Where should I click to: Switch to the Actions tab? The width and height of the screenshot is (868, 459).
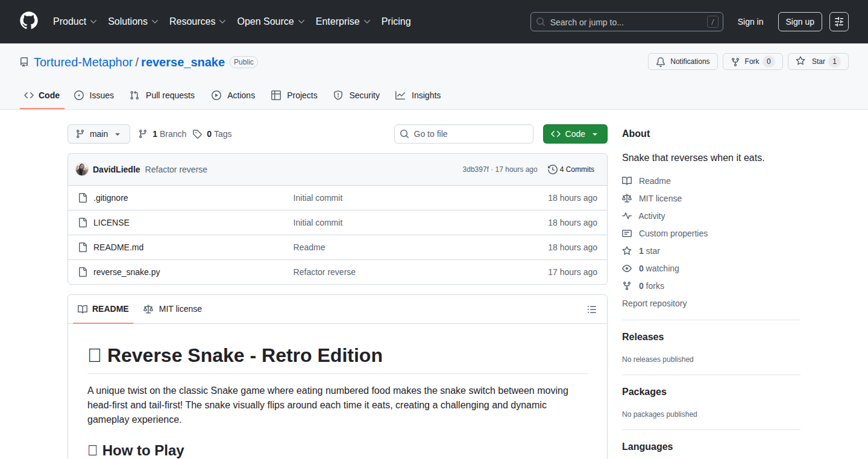(233, 95)
